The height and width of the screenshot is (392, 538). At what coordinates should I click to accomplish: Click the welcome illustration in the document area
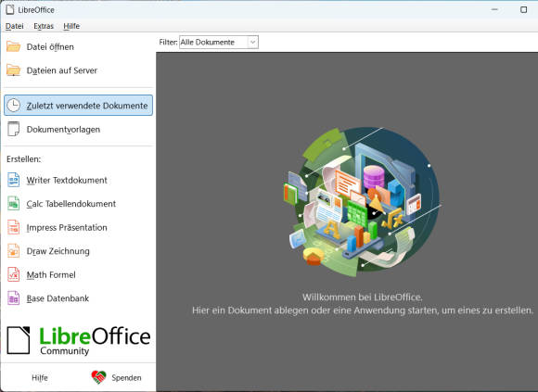tap(363, 201)
